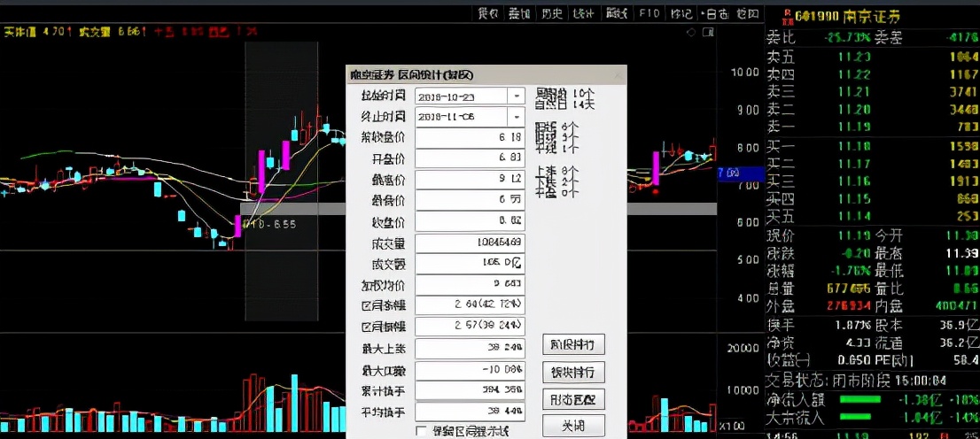Click the 净流入额 green bar
Viewport: 980px width, 439px height.
point(859,399)
